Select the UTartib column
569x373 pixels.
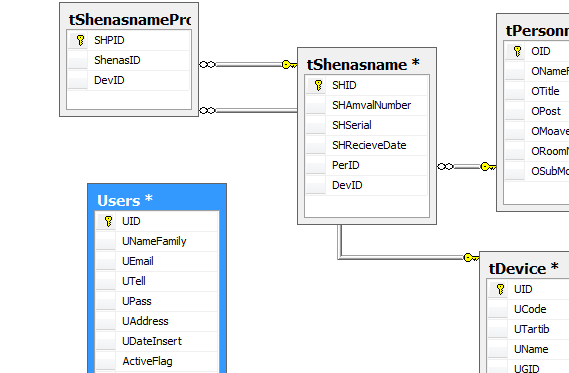tap(529, 329)
